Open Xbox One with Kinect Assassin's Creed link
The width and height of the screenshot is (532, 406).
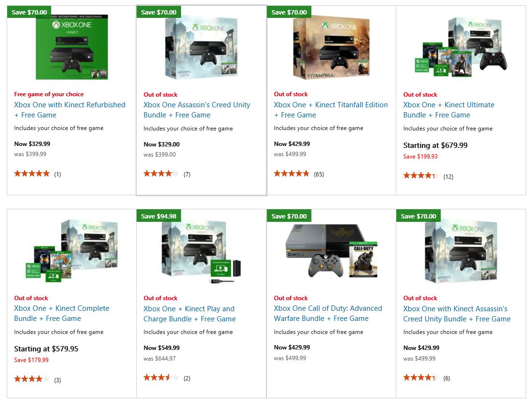point(457,314)
